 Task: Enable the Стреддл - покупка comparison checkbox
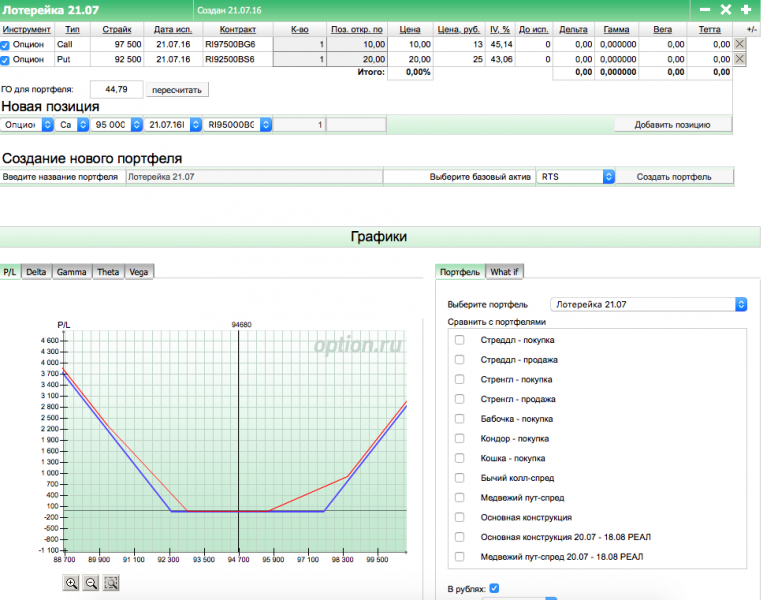coord(460,340)
